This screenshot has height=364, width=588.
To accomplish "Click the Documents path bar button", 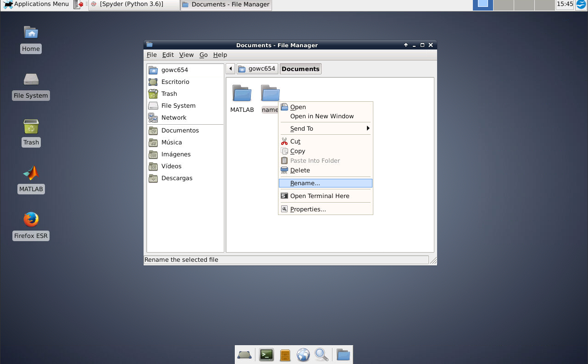I will pos(300,69).
